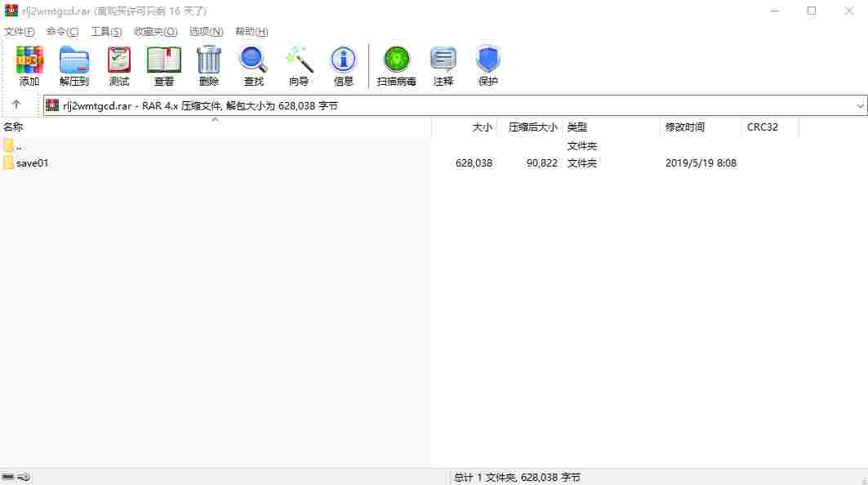The height and width of the screenshot is (485, 868).
Task: Open the 文件(F) menu
Action: (20, 32)
